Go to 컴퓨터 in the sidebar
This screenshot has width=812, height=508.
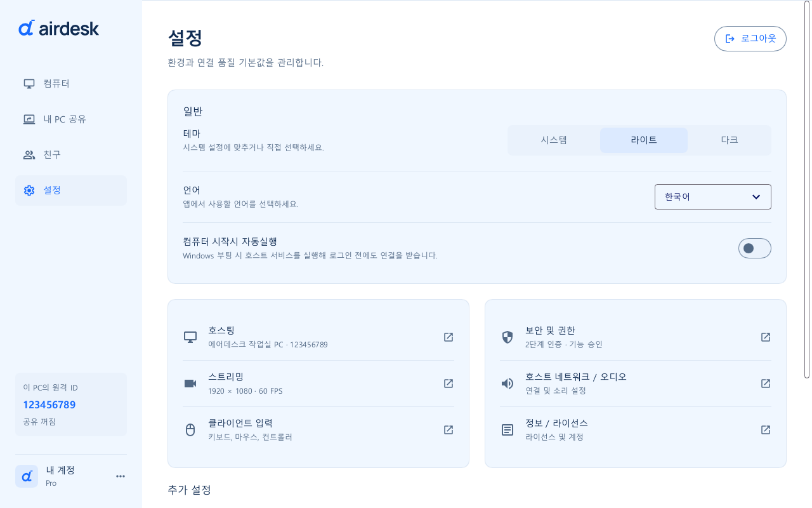tap(71, 84)
